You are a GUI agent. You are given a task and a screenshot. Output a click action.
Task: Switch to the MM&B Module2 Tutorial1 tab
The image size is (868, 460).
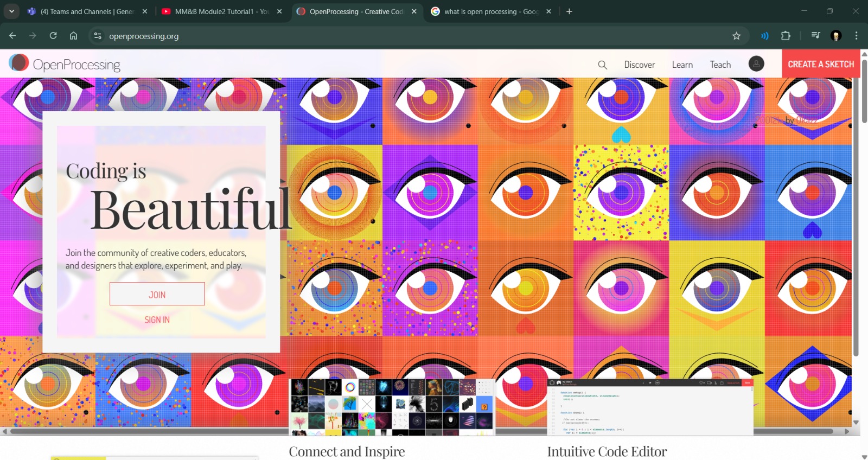point(221,11)
